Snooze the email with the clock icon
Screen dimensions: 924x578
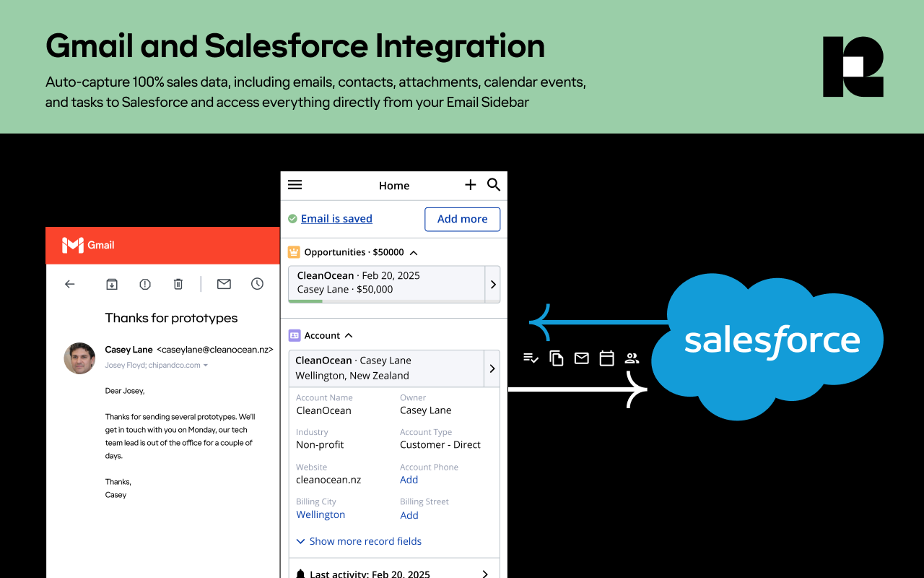[257, 284]
